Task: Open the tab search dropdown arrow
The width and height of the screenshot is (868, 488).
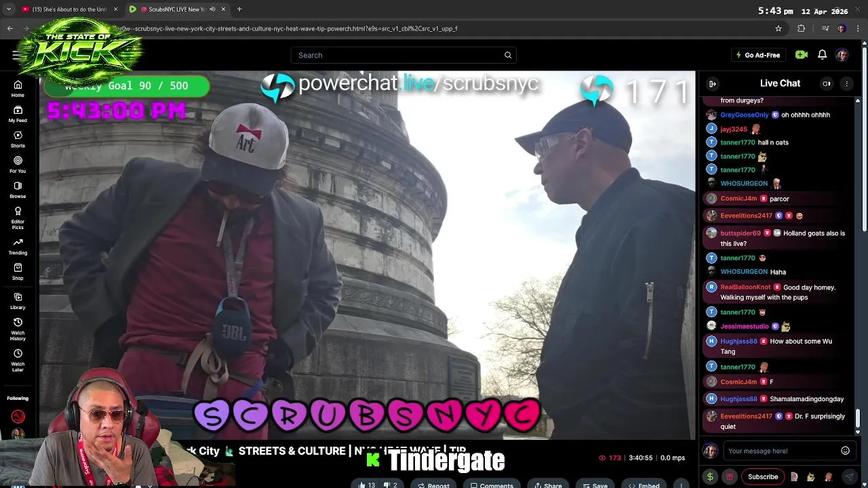Action: [x=9, y=9]
